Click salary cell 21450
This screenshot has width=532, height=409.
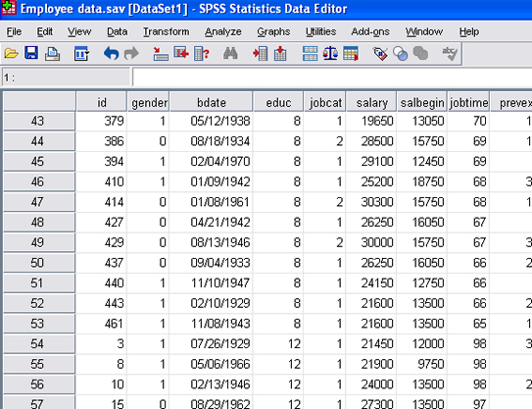[x=371, y=344]
